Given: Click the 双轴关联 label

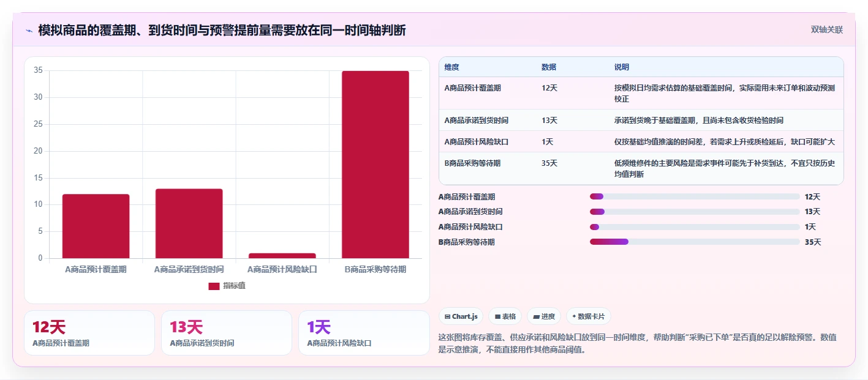Looking at the screenshot, I should tap(827, 29).
